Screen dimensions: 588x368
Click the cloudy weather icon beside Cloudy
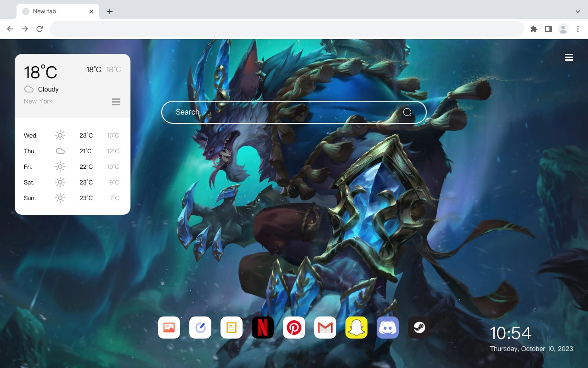pos(29,89)
